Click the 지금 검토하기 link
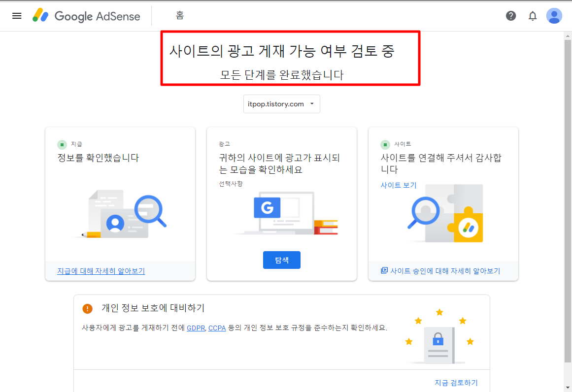 click(456, 383)
